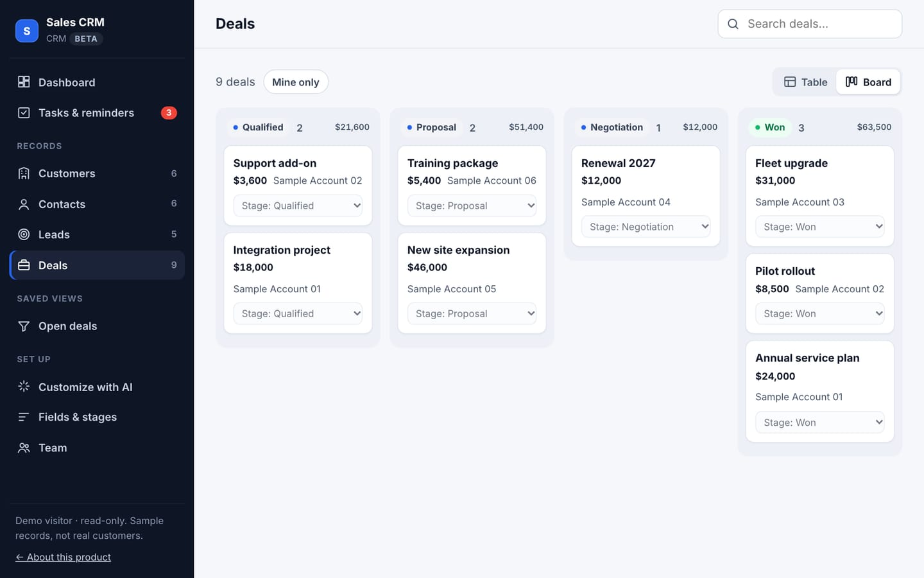Open Fields & stages settings

pos(97,417)
